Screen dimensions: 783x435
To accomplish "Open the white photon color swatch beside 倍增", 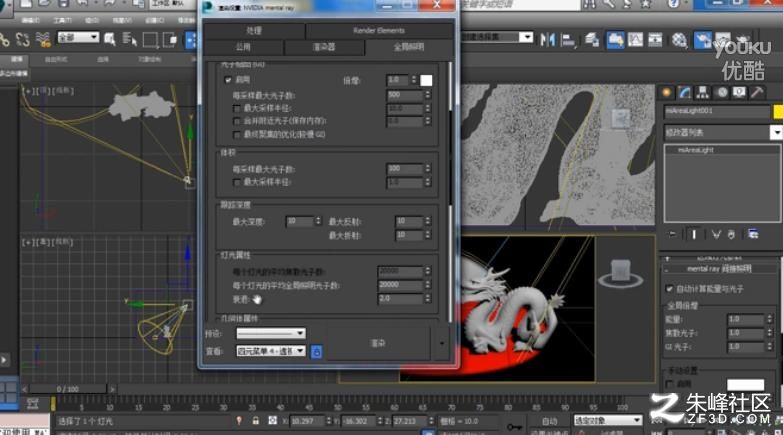I will (x=426, y=80).
